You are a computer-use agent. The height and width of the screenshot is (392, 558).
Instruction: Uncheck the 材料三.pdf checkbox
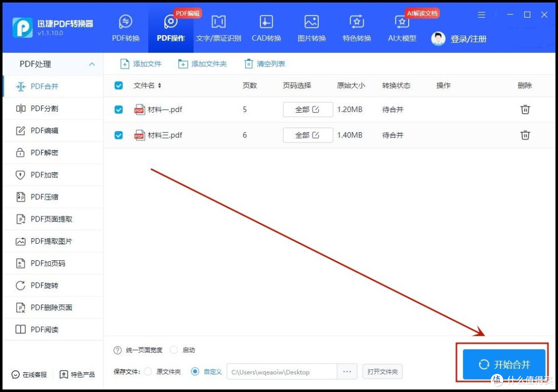[x=118, y=135]
